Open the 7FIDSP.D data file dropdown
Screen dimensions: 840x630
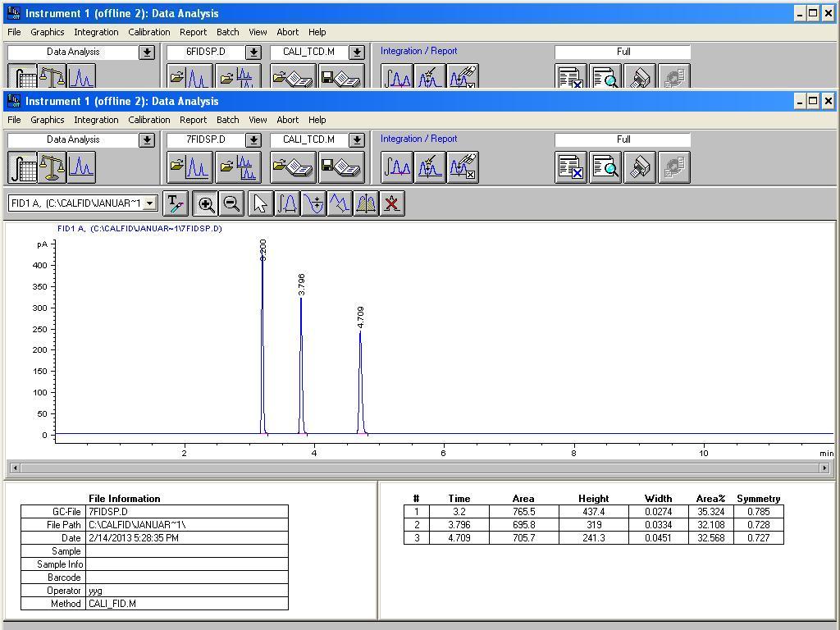tap(253, 140)
